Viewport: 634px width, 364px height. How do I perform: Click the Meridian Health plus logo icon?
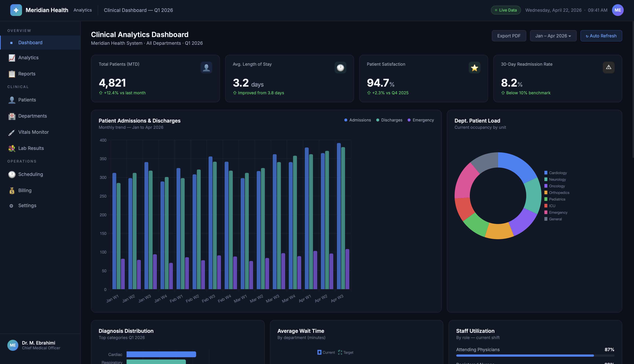click(16, 10)
